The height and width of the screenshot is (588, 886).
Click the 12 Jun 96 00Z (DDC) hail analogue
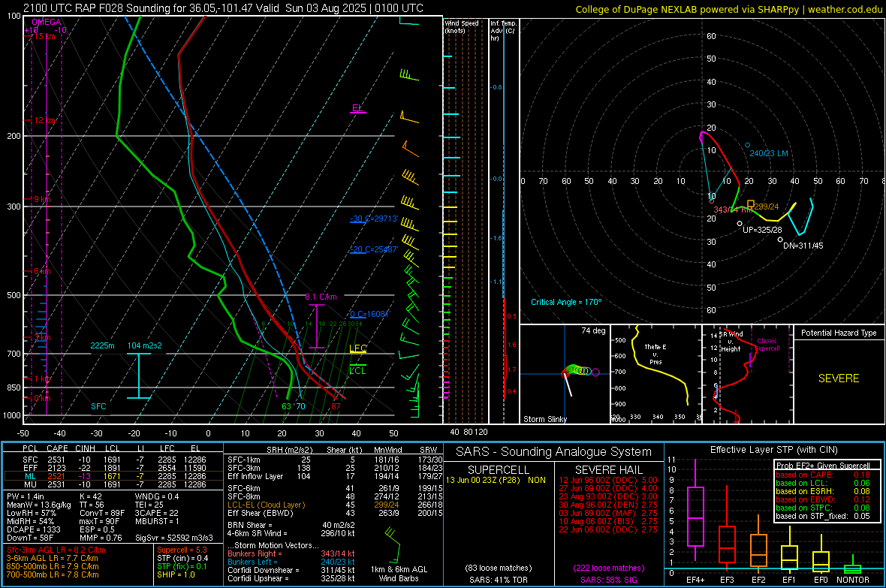(x=608, y=480)
